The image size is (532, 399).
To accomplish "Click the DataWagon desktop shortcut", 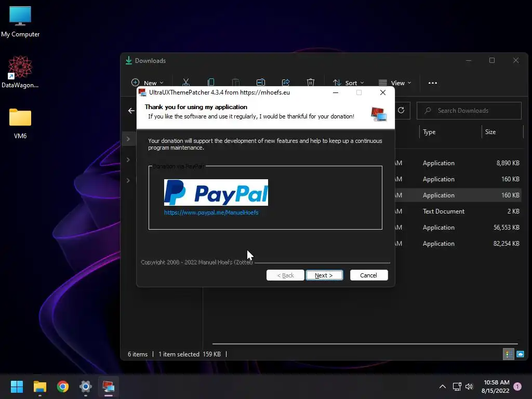I will pyautogui.click(x=20, y=72).
